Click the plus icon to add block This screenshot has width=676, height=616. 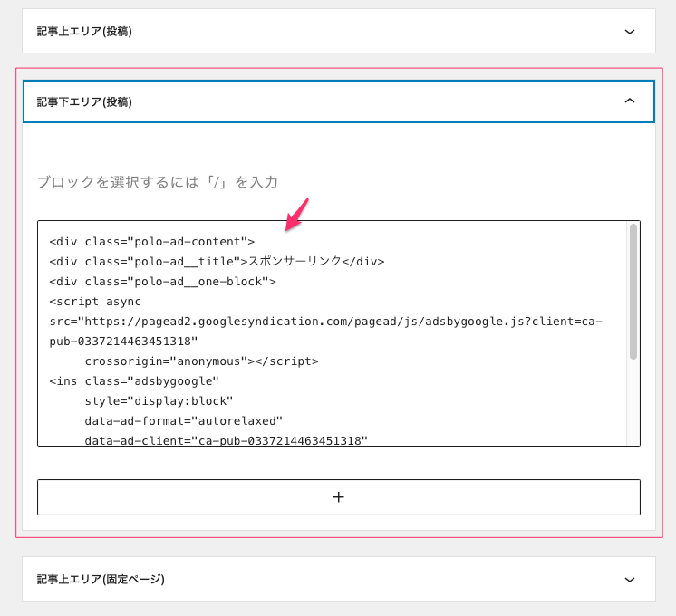coord(339,497)
